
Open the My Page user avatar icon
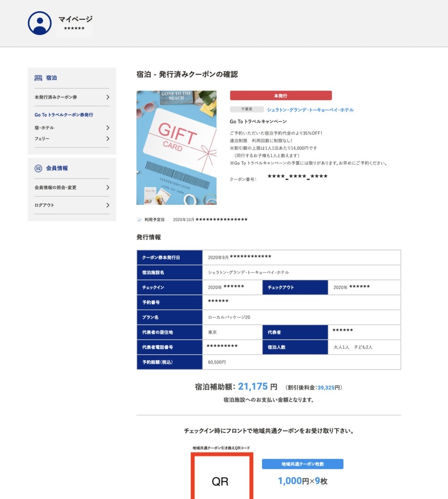pyautogui.click(x=40, y=23)
